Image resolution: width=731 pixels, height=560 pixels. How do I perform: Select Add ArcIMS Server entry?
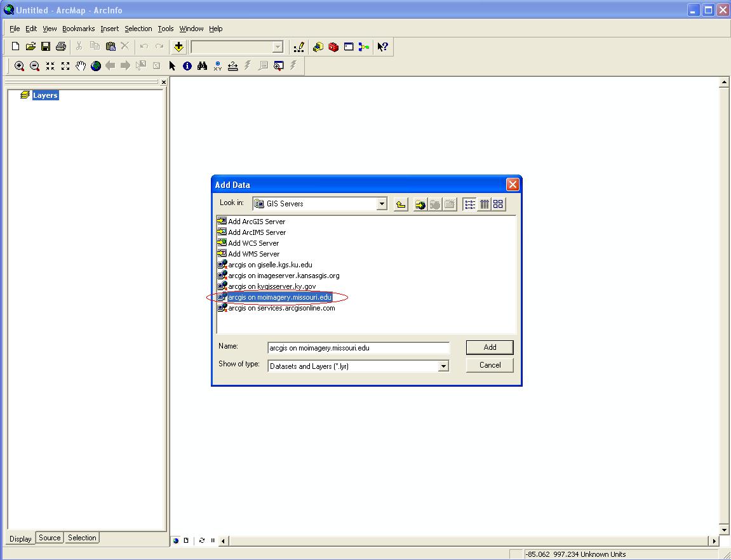point(251,232)
